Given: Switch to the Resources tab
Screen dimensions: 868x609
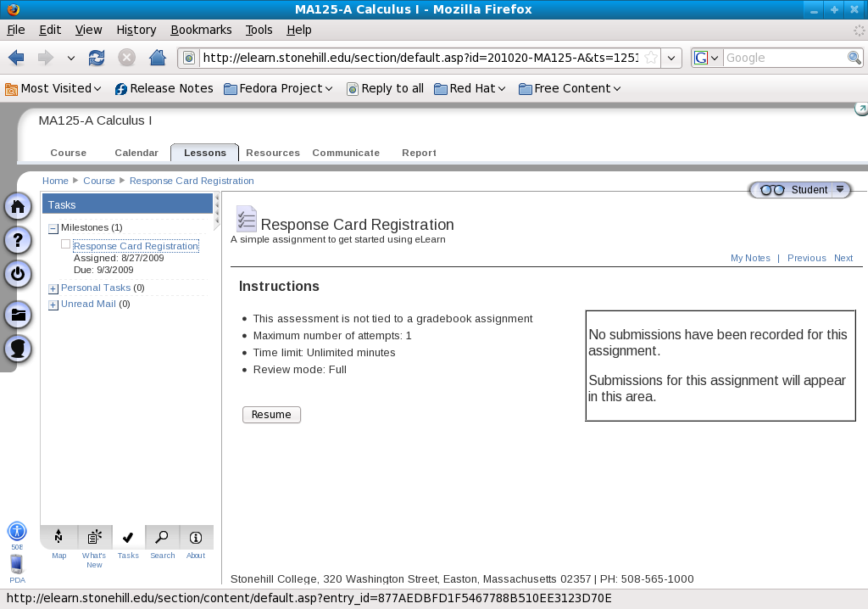Looking at the screenshot, I should 273,153.
